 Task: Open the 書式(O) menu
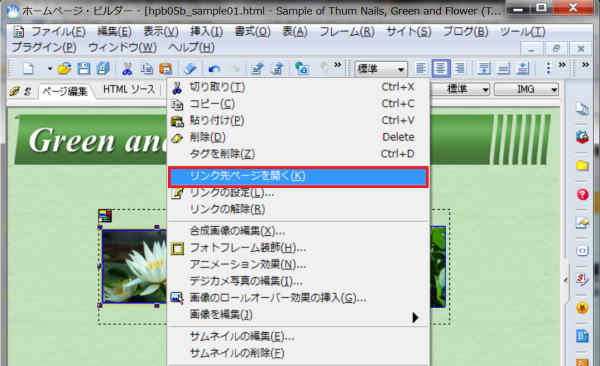tap(253, 31)
